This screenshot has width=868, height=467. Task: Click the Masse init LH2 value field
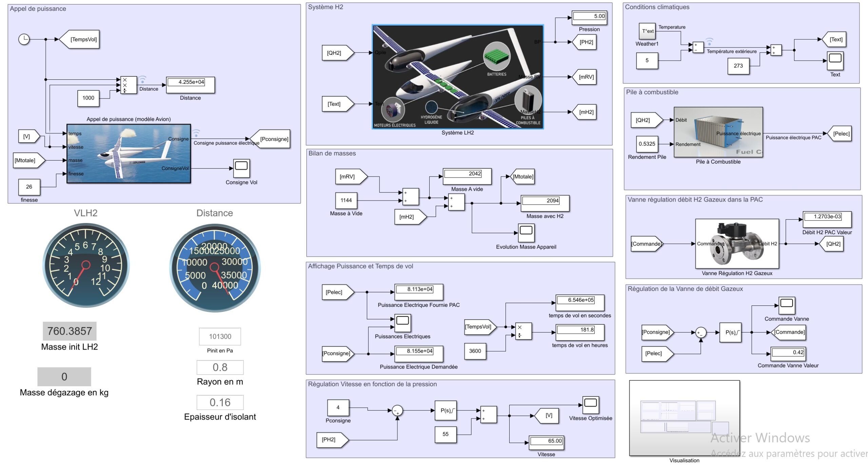coord(70,331)
